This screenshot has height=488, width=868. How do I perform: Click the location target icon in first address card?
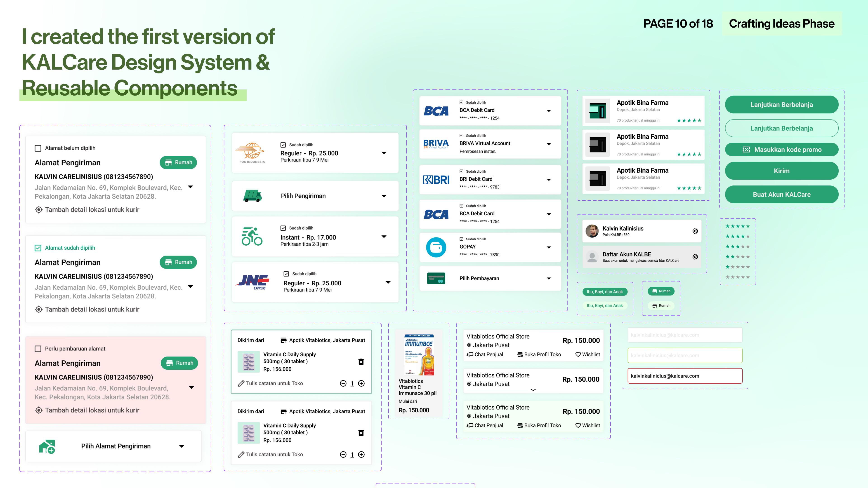(x=39, y=209)
